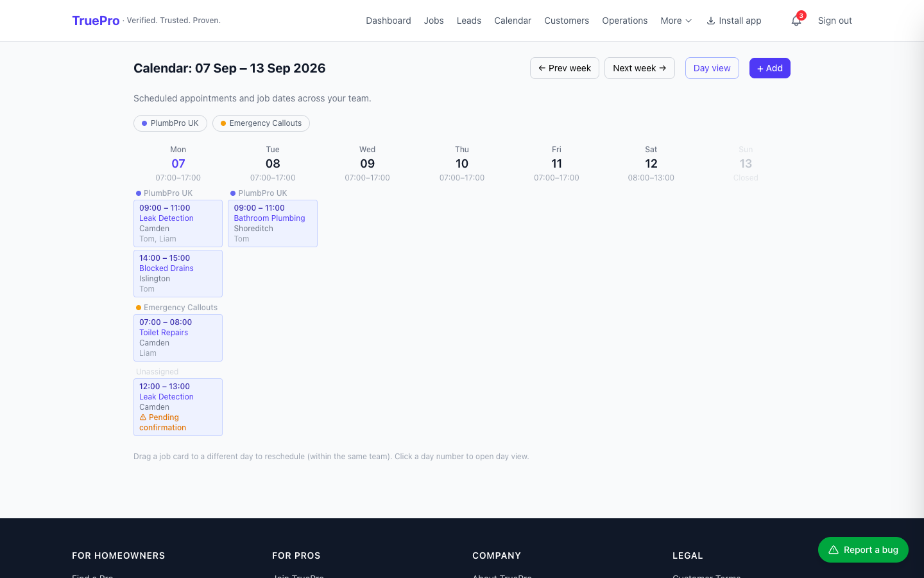Open the Customers nav item
Image resolution: width=924 pixels, height=578 pixels.
(x=567, y=21)
